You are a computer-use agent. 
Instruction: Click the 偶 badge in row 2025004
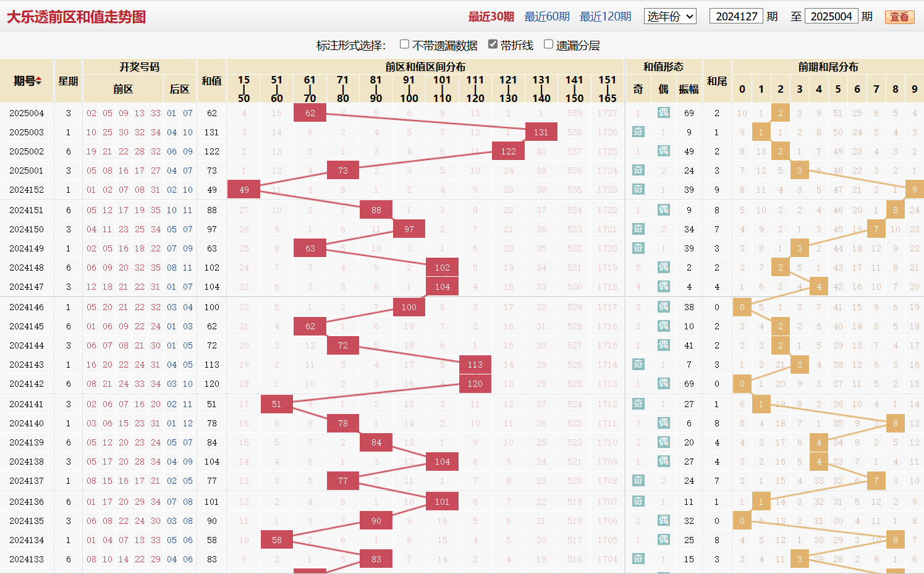pyautogui.click(x=663, y=113)
